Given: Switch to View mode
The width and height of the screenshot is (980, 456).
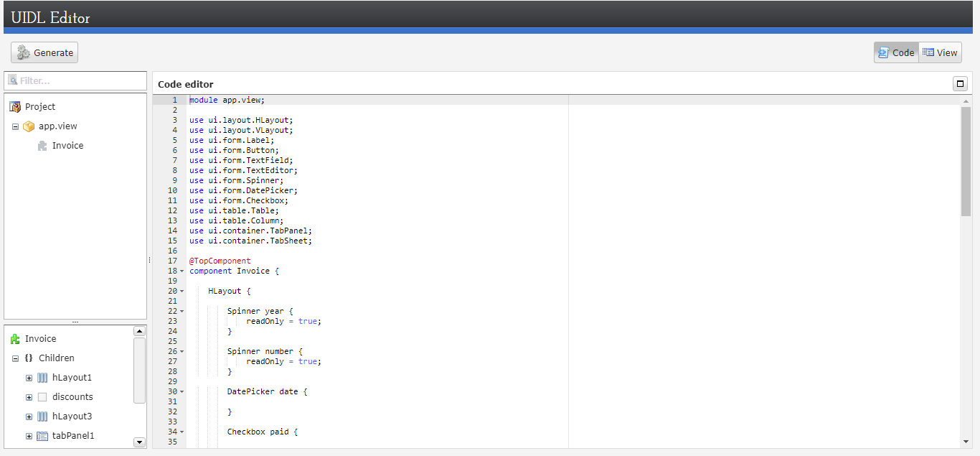Looking at the screenshot, I should pos(940,52).
